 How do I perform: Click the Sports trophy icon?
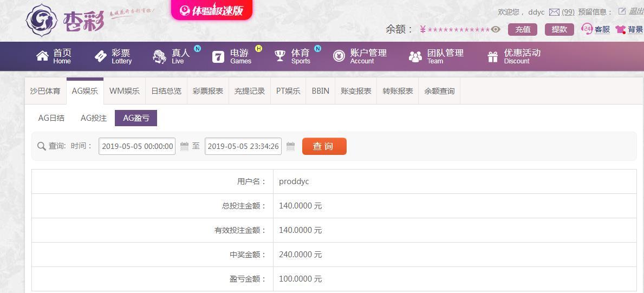(x=280, y=56)
